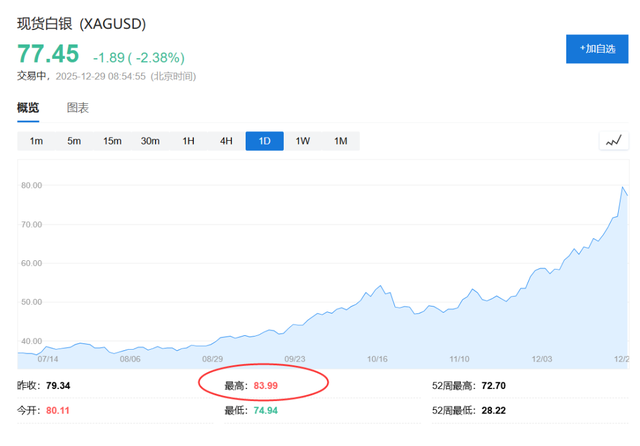Select the 1W timeframe
Viewport: 640px width, 446px height.
point(302,141)
